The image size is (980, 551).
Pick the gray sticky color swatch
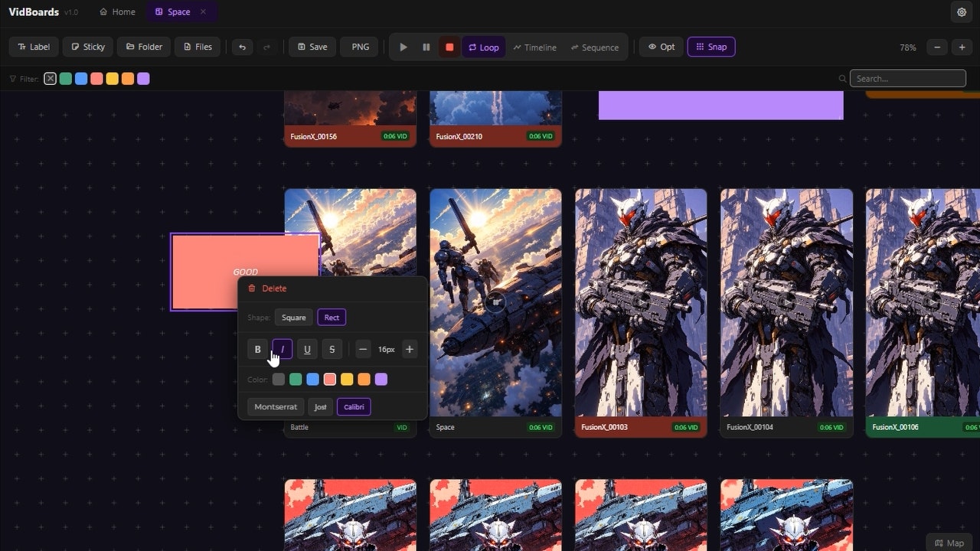279,380
